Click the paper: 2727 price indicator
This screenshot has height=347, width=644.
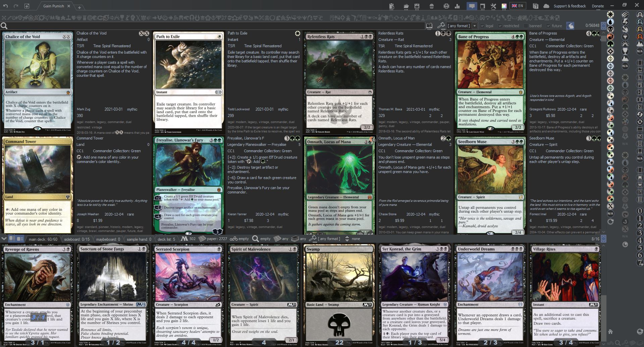213,239
